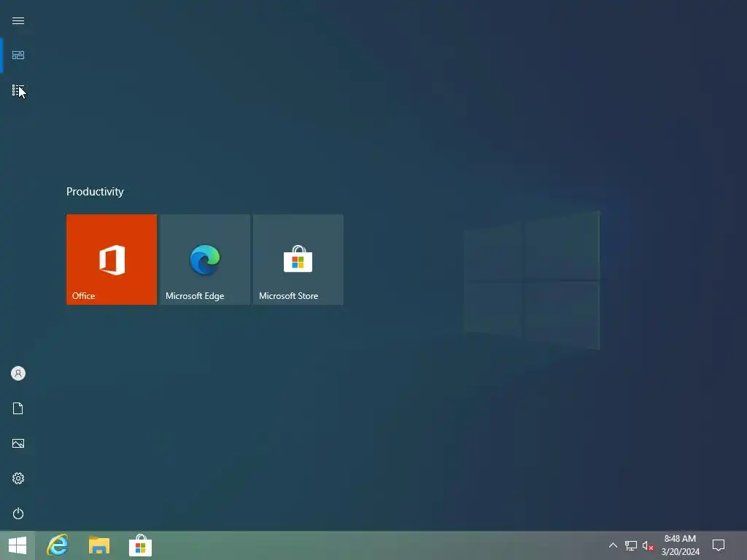
Task: Open Microsoft Store tile
Action: pos(298,260)
